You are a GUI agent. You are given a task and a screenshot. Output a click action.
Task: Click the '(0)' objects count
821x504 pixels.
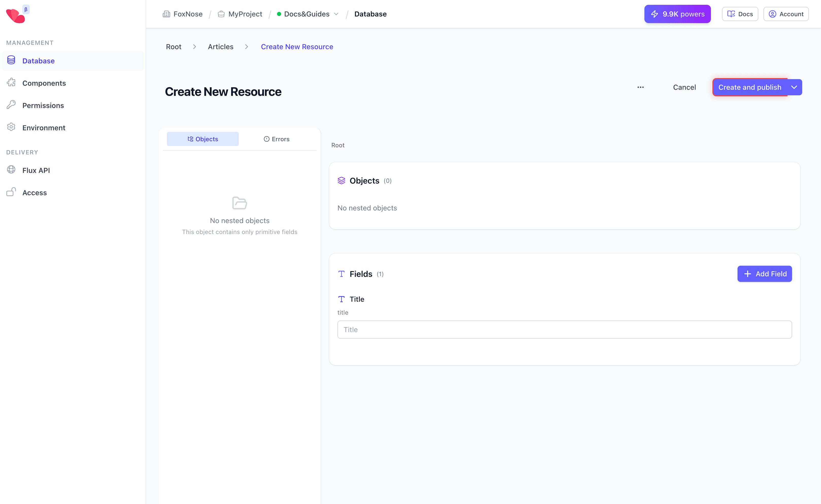(x=387, y=181)
